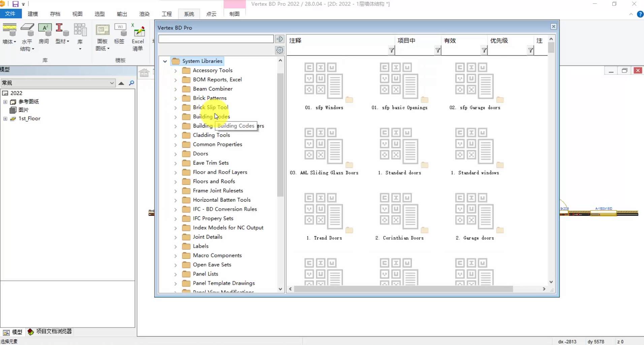Image resolution: width=644 pixels, height=345 pixels.
Task: Select the Beam Combiner folder
Action: 213,89
